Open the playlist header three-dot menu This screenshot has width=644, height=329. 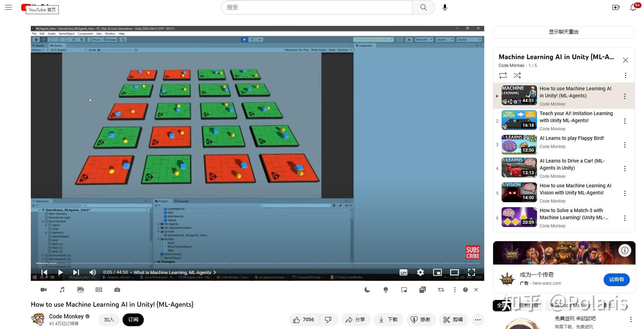point(625,75)
